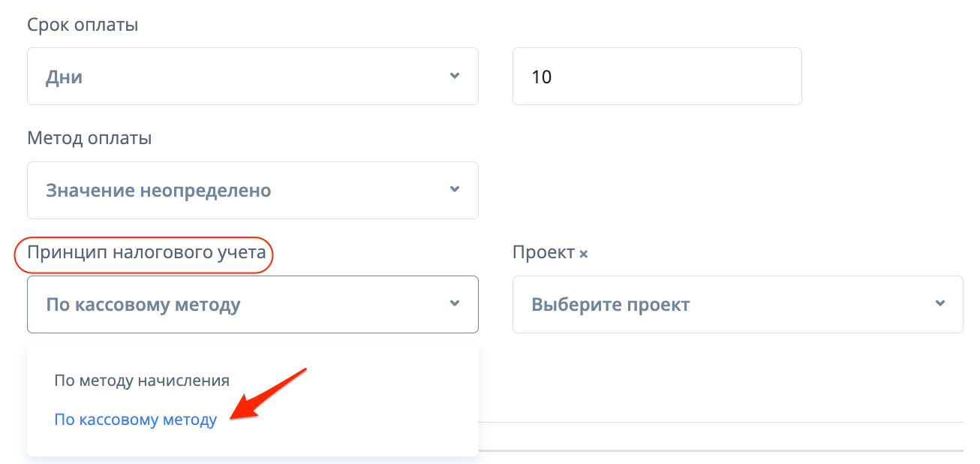Click the chevron in the Значение неопределено dropdown
980x464 pixels.
click(x=454, y=189)
